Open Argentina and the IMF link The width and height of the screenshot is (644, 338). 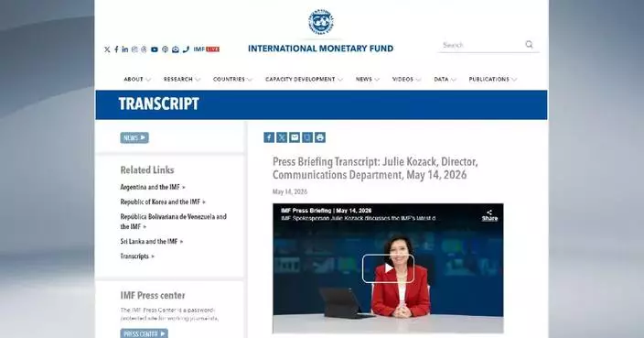[153, 187]
